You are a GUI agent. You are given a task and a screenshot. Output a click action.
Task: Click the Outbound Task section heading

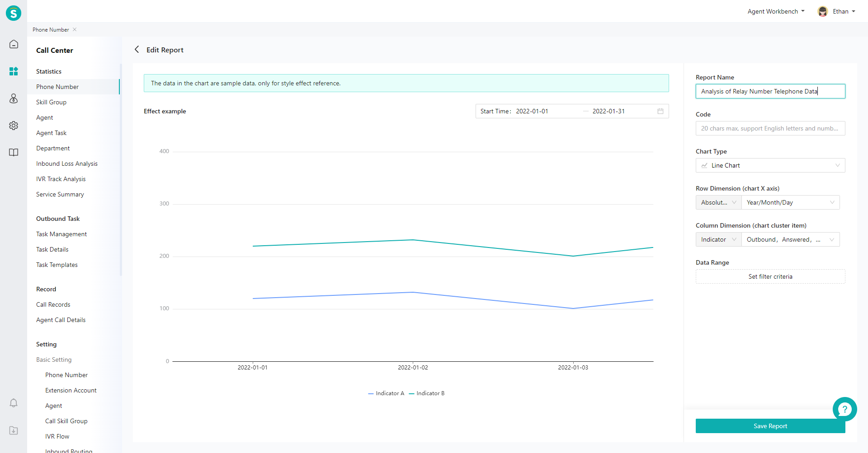[x=58, y=219]
